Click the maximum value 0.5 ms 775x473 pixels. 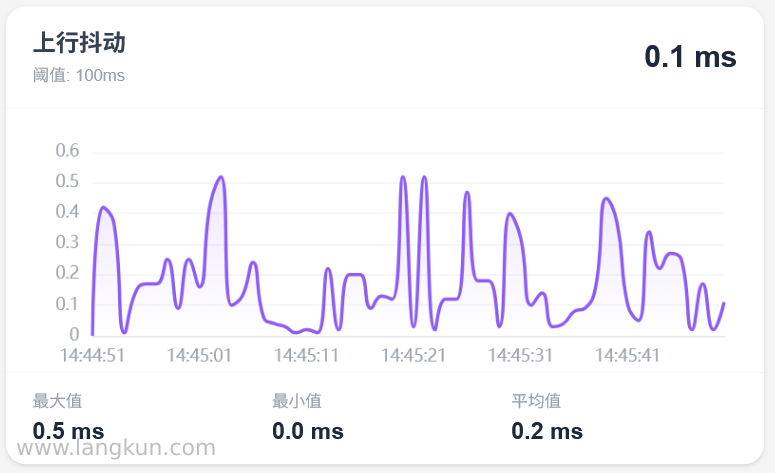(68, 431)
